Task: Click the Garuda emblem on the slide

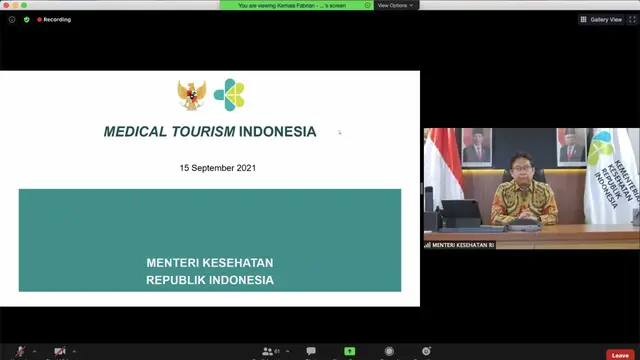Action: click(191, 95)
